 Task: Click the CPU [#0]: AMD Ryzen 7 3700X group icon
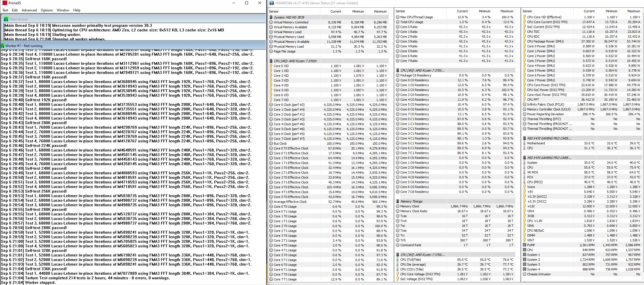[x=271, y=61]
